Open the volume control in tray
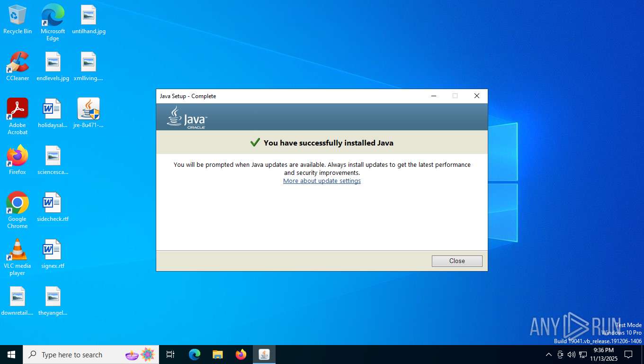The image size is (644, 364). pyautogui.click(x=572, y=355)
